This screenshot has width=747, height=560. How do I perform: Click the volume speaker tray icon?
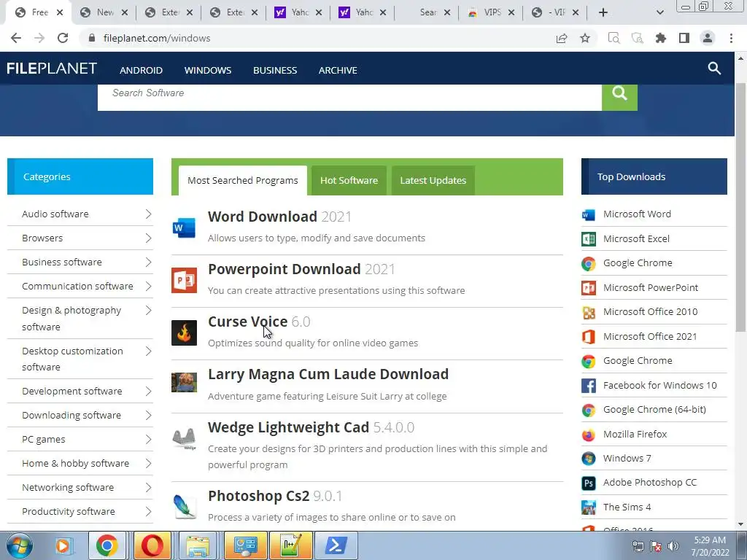tap(673, 546)
